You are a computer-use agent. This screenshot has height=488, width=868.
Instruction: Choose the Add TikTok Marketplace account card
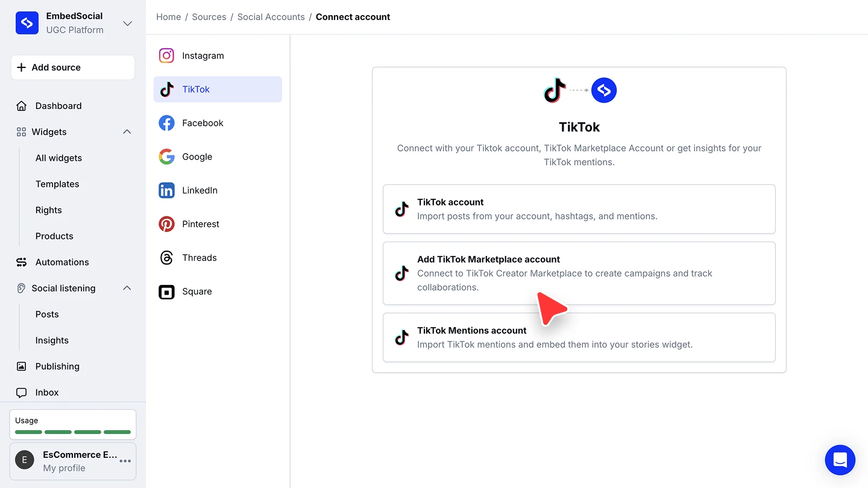coord(579,274)
